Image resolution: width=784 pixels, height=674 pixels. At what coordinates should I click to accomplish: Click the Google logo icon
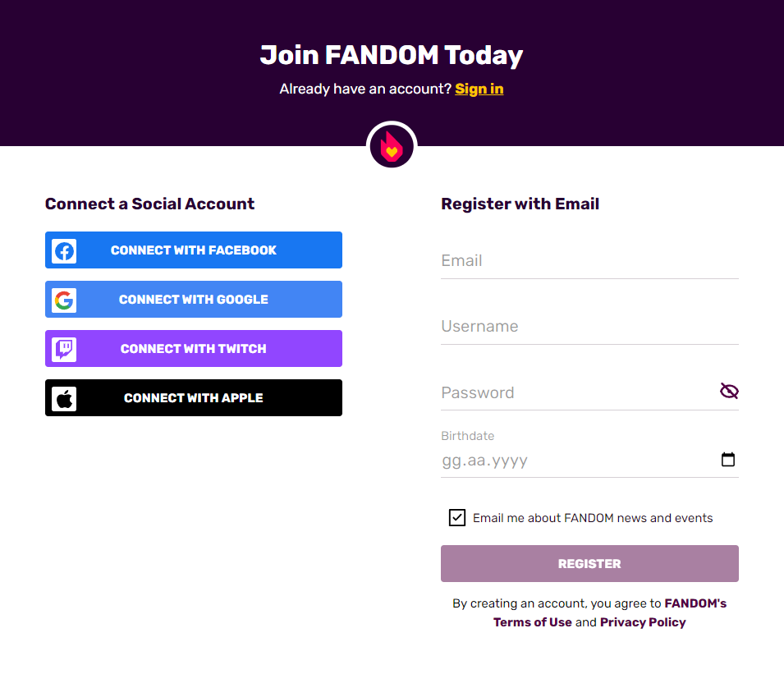coord(64,300)
